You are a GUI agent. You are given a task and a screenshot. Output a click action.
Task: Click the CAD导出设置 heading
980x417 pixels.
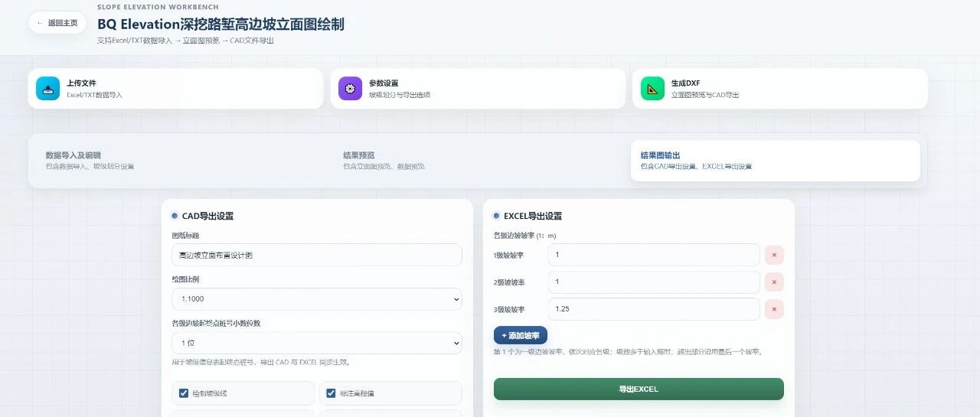tap(207, 217)
